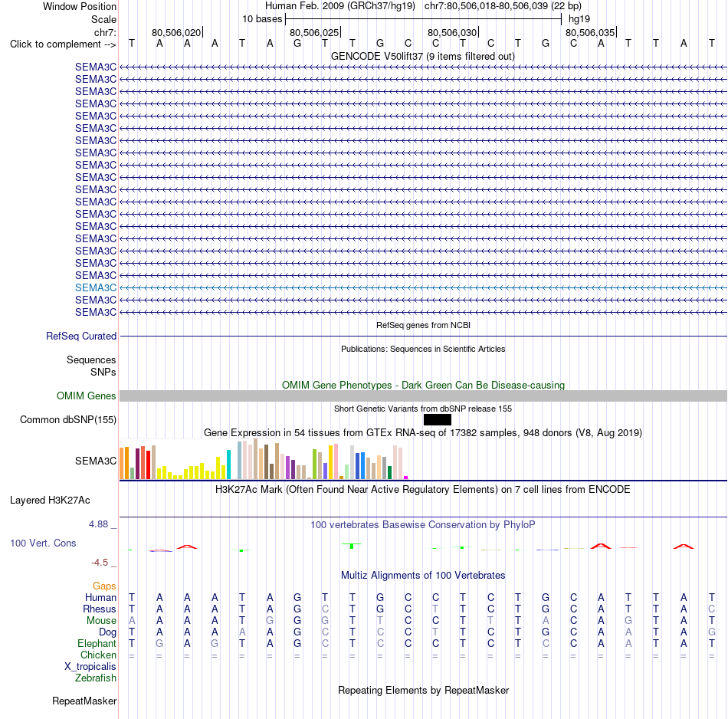Select the X_tropicalis alignment row label
Screen dimensions: 728x719
point(90,667)
